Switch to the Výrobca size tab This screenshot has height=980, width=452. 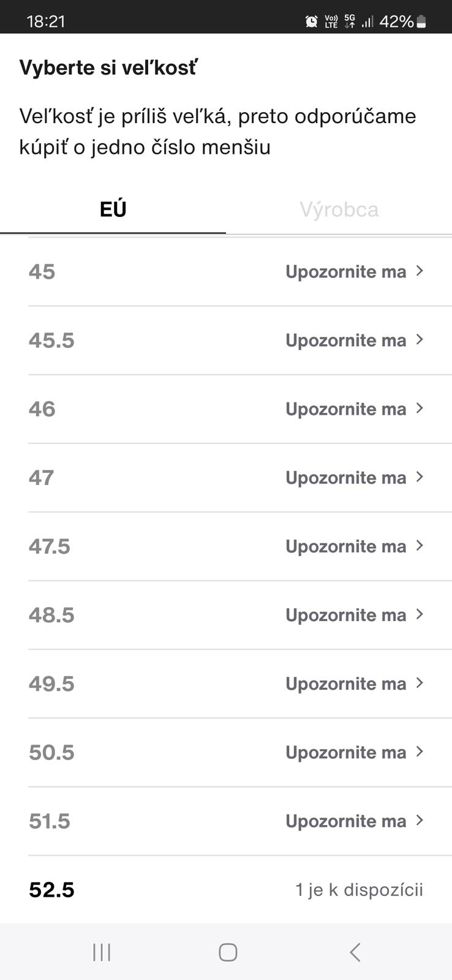pyautogui.click(x=339, y=209)
